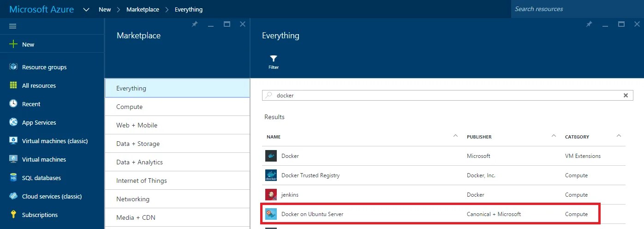Viewport: 644px width, 229px height.
Task: Sort results by the NAME column arrow
Action: pyautogui.click(x=455, y=136)
